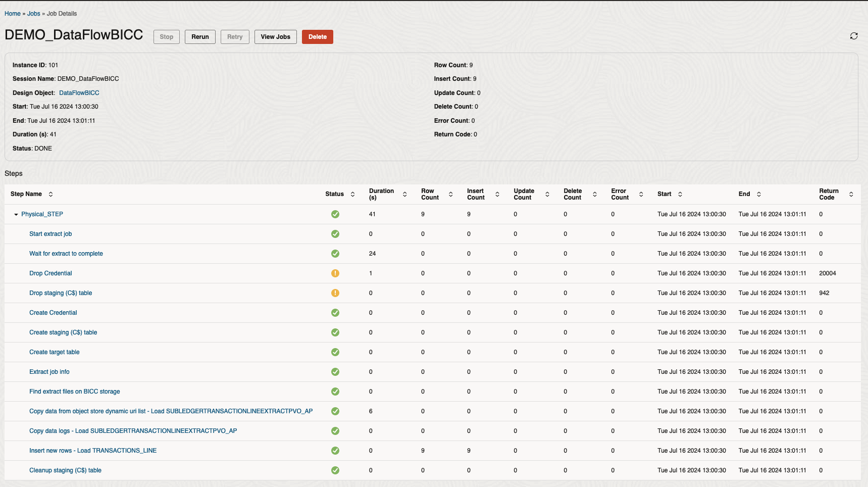Screen dimensions: 868x487
Task: Sort by Return Code column arrows
Action: pos(851,194)
